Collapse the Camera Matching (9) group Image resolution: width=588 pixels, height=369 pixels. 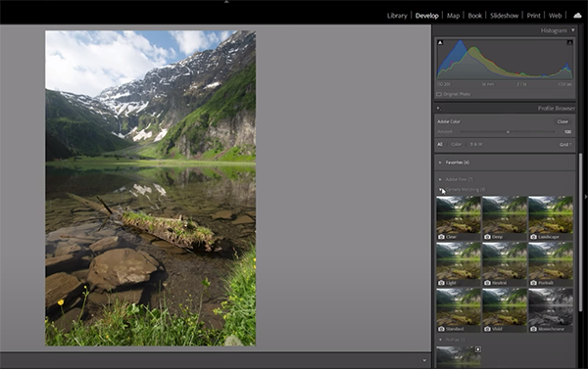tap(440, 190)
